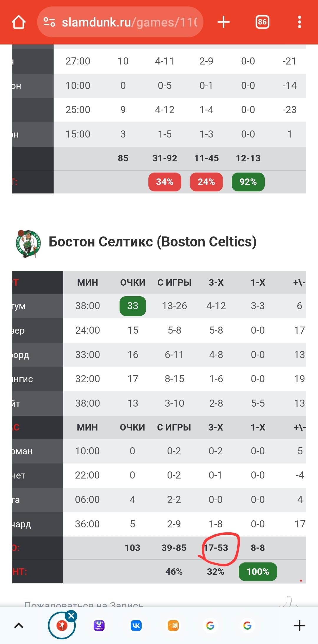Open the tab switcher showing 86 tabs
This screenshot has width=318, height=644.
coord(262,22)
